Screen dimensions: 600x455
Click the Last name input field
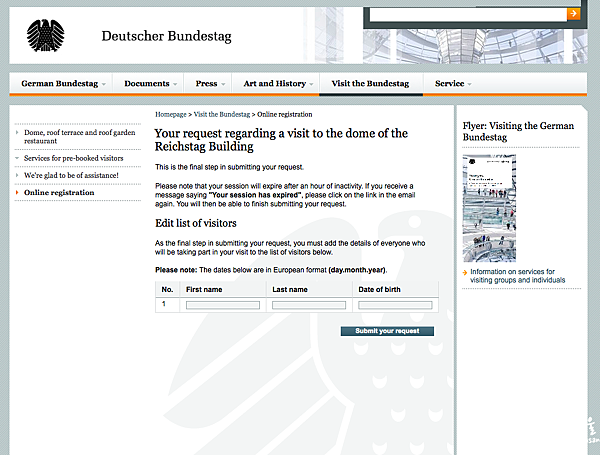pos(309,305)
